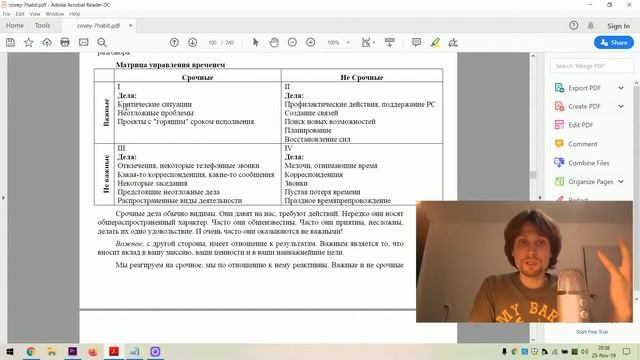Switch to the Tools tab
The width and height of the screenshot is (640, 360).
pyautogui.click(x=42, y=25)
